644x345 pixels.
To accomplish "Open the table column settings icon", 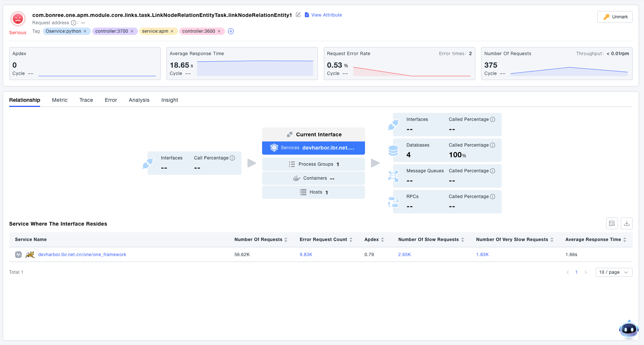I will [612, 223].
